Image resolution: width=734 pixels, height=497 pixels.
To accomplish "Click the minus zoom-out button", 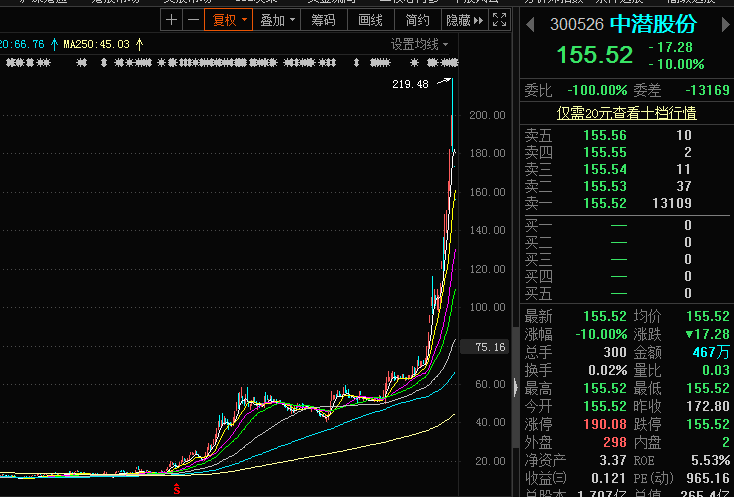I will (190, 20).
